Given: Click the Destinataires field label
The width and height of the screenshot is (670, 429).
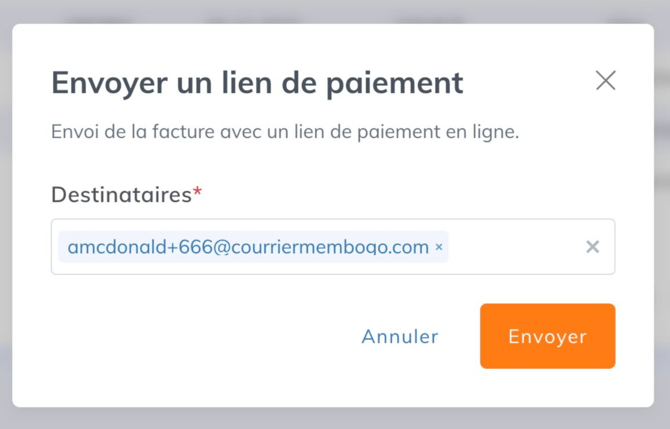Looking at the screenshot, I should tap(121, 194).
